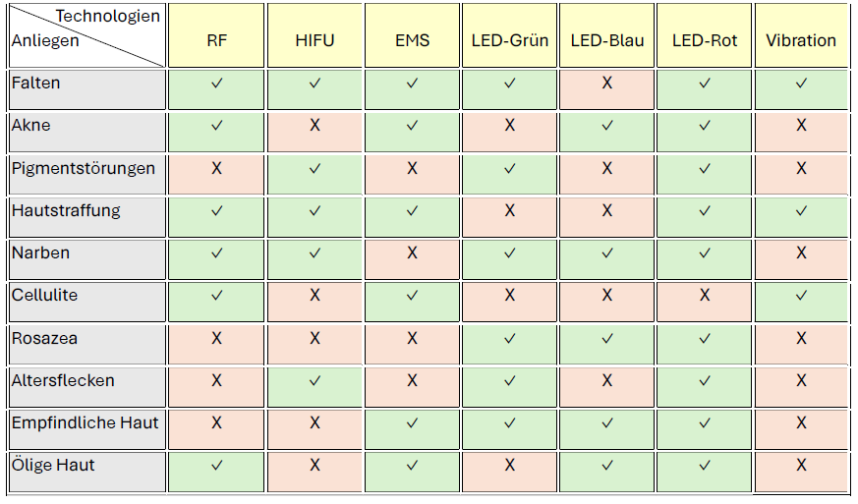The image size is (858, 504).
Task: Select the Pigmentstörungen row label
Action: click(85, 169)
